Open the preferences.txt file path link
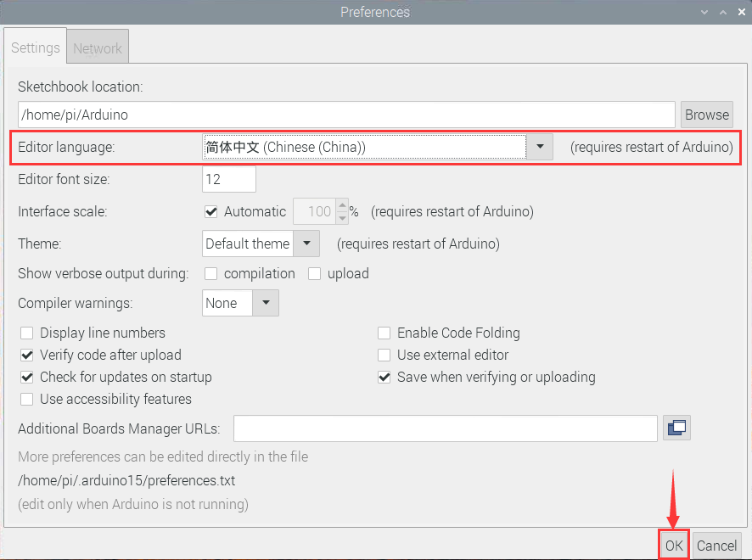Viewport: 752px width, 560px height. coord(126,480)
